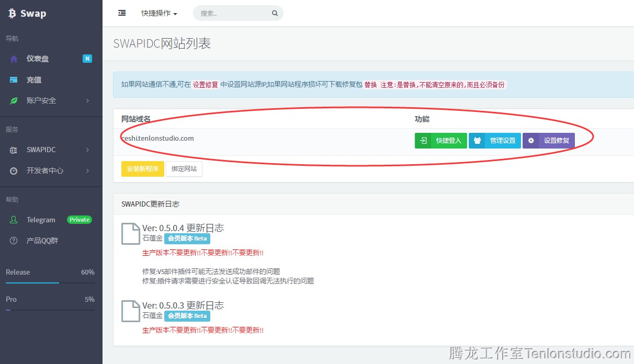
Task: Expand the 账户安全 submenu chevron
Action: pos(87,101)
